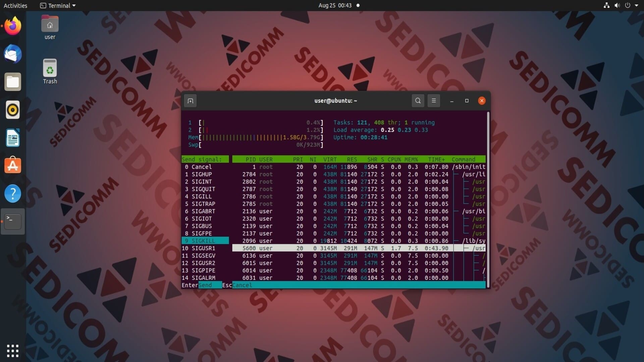Open the clock showing Aug 25 00:43
Viewport: 644px width, 362px height.
[x=335, y=5]
